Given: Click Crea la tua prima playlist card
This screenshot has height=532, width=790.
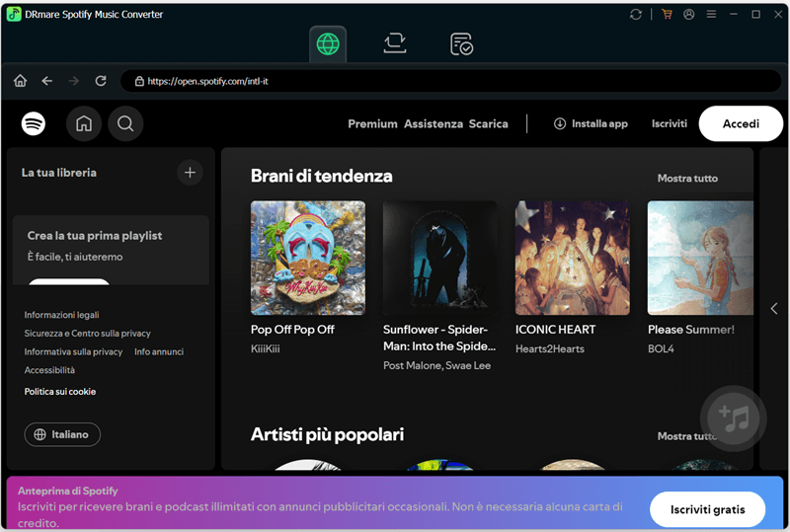Looking at the screenshot, I should [x=111, y=250].
